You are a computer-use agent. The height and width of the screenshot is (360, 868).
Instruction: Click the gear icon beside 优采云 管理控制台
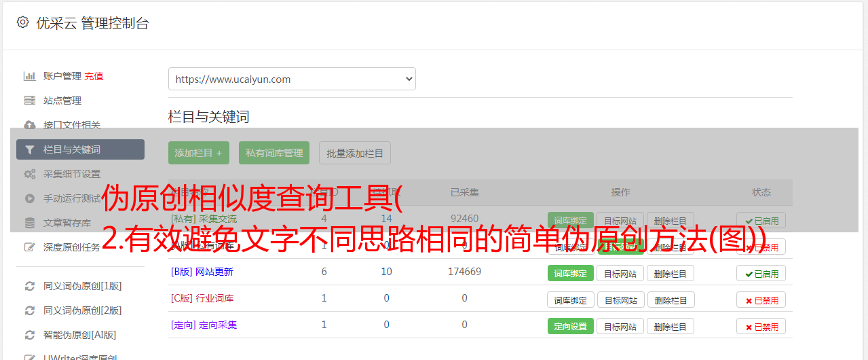[22, 22]
